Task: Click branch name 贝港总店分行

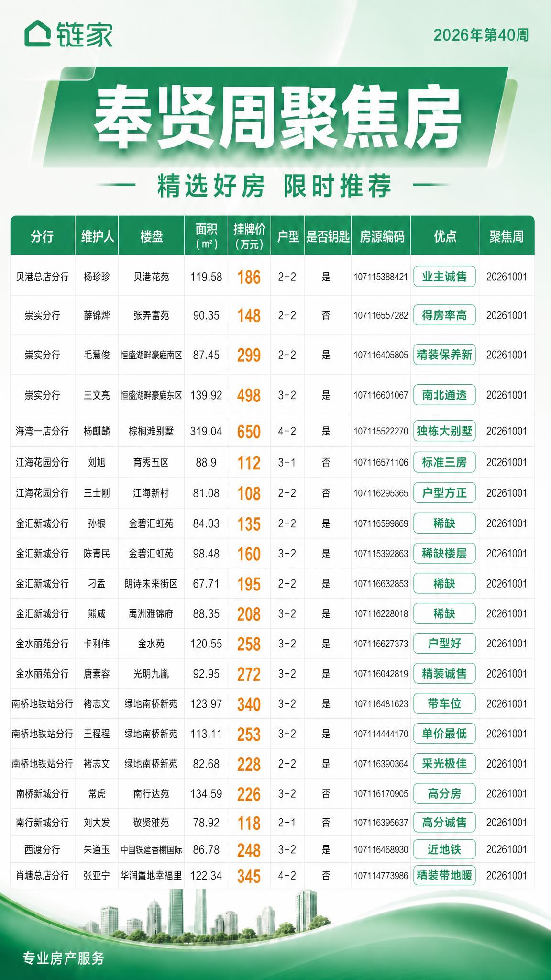Action: [43, 277]
